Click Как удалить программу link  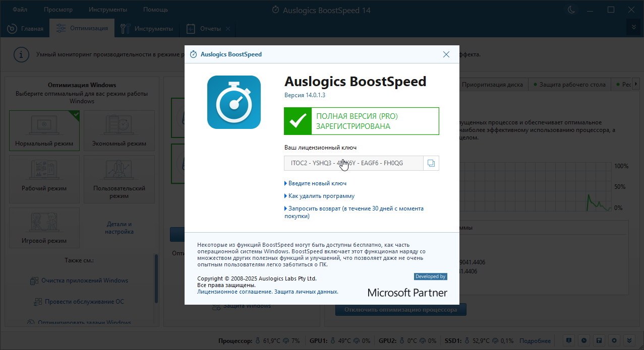[321, 196]
